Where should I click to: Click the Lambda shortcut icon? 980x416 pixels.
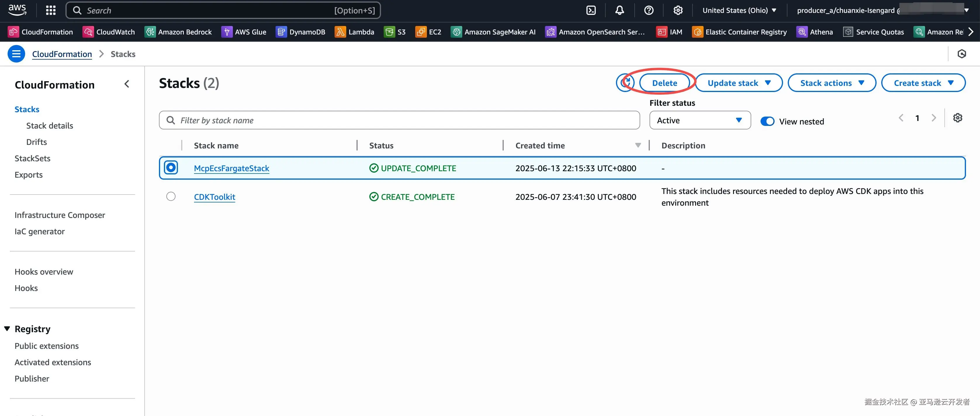[340, 32]
